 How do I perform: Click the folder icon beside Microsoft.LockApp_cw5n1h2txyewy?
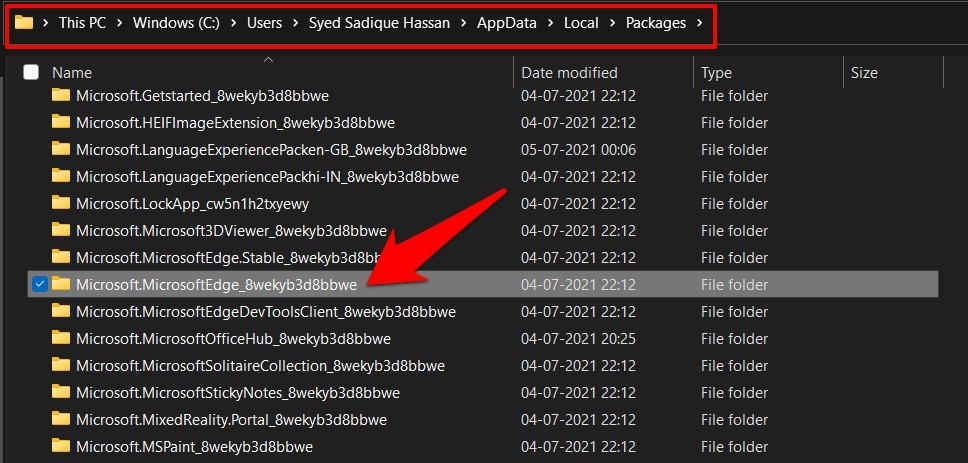pos(61,203)
